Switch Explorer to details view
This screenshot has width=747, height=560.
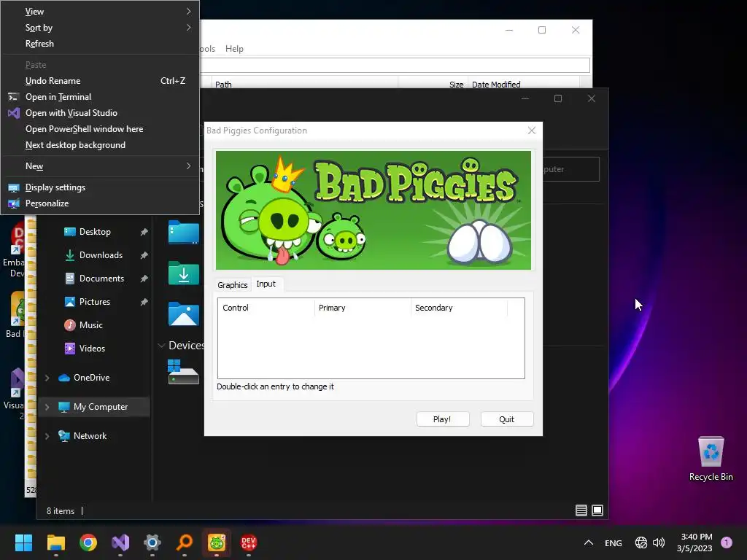[x=581, y=510]
